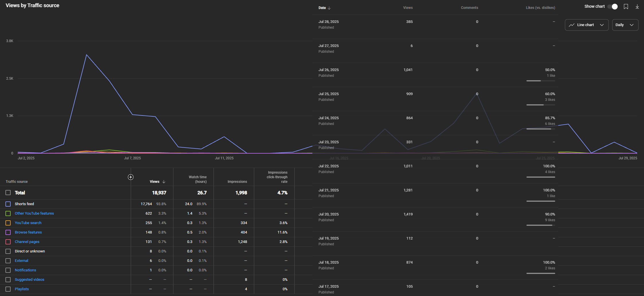Click the like ratio bar for Jul 25, 2025
The image size is (644, 296).
pyautogui.click(x=541, y=105)
